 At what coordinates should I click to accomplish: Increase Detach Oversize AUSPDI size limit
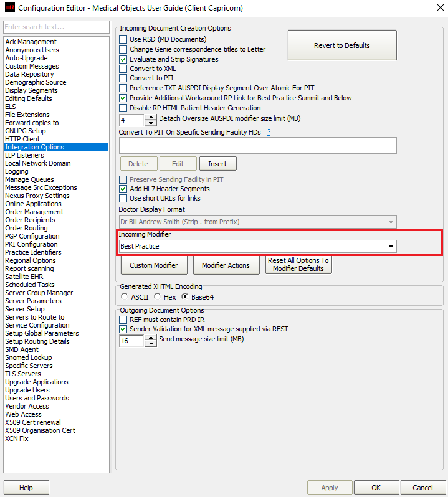[x=151, y=117]
